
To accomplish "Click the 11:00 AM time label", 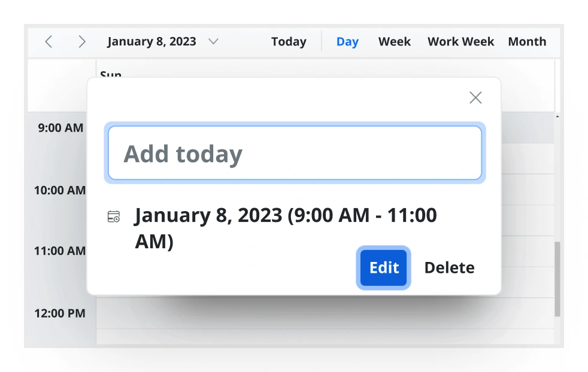I will pyautogui.click(x=60, y=251).
